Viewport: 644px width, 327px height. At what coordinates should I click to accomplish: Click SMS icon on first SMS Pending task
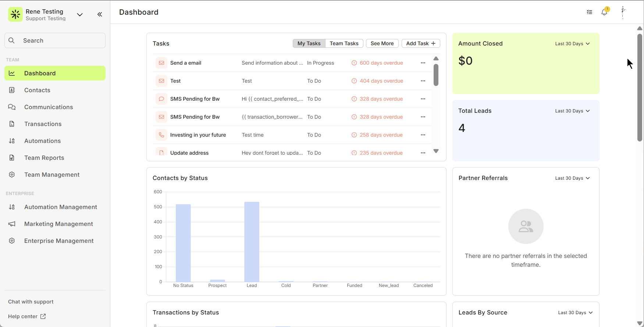click(161, 99)
